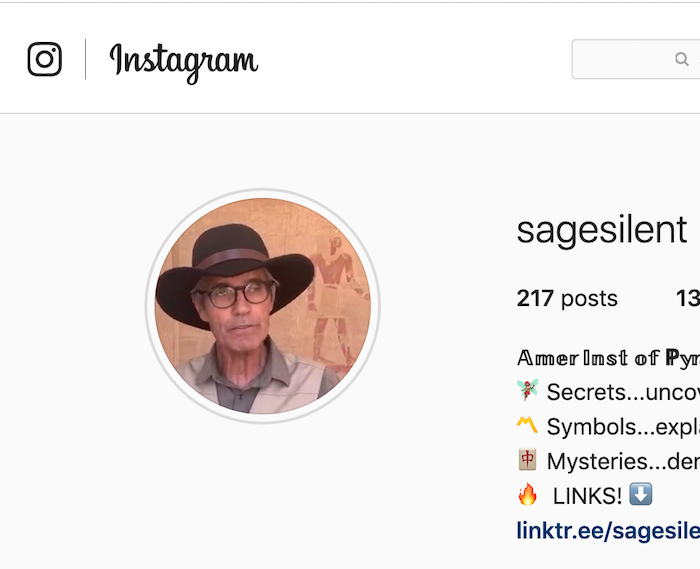Open home via the Instagram wordmark
This screenshot has width=700, height=569.
pos(183,62)
